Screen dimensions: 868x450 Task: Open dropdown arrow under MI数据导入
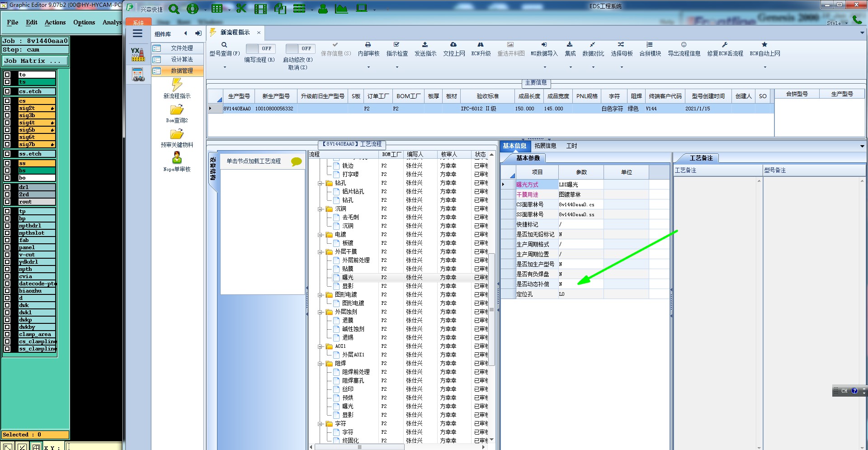click(545, 67)
